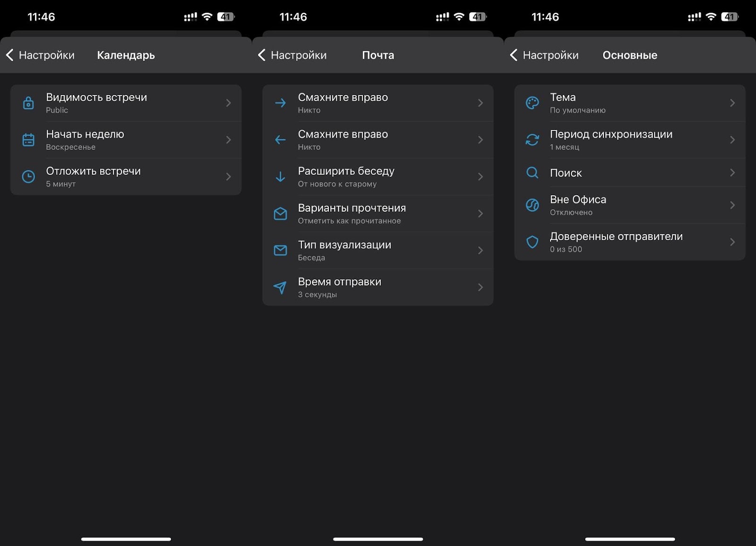Viewport: 756px width, 546px height.
Task: Tap the back chevron on Календарь screen
Action: pyautogui.click(x=9, y=55)
